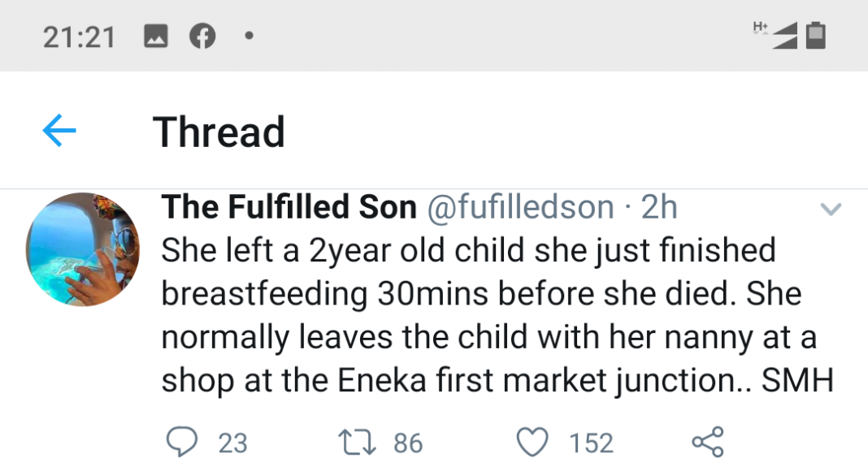
Task: Tap the like count 152
Action: [x=591, y=443]
